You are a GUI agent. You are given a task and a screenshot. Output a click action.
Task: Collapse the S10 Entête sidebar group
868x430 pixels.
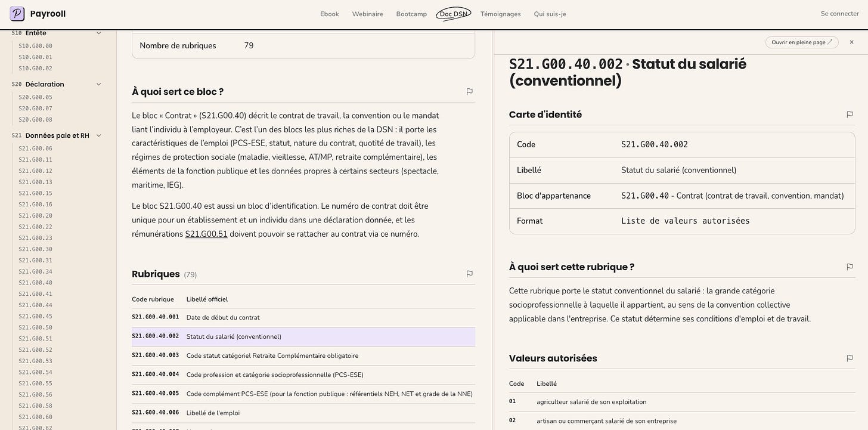tap(99, 33)
